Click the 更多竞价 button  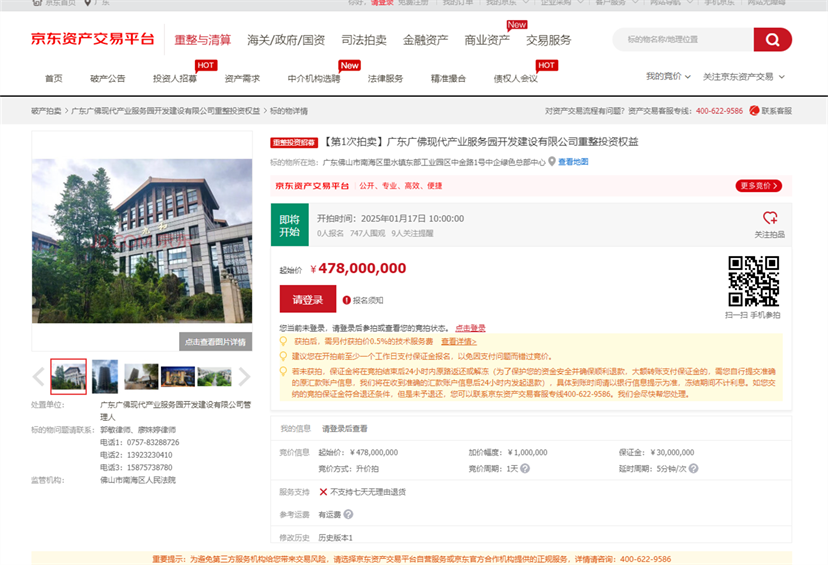pos(758,186)
